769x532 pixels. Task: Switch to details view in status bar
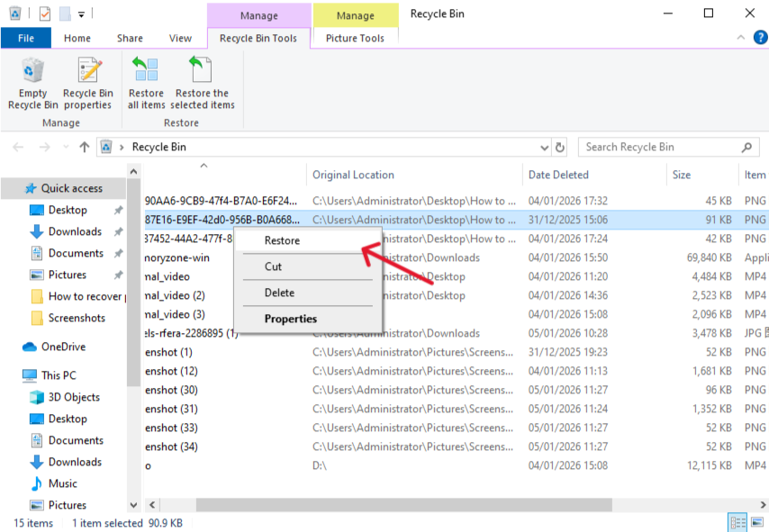click(x=737, y=522)
